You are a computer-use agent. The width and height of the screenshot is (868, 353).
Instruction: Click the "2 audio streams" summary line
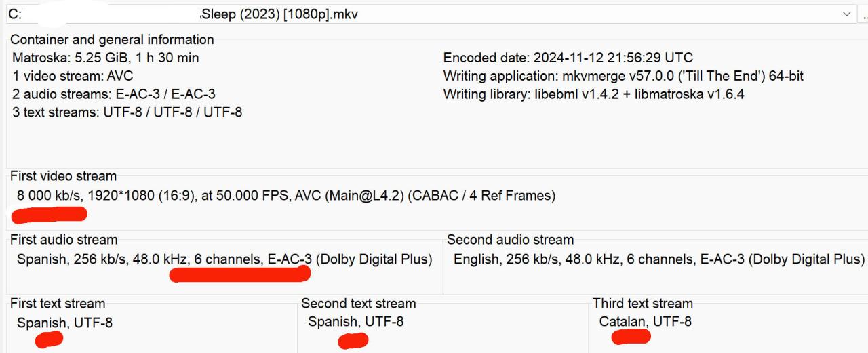click(113, 94)
